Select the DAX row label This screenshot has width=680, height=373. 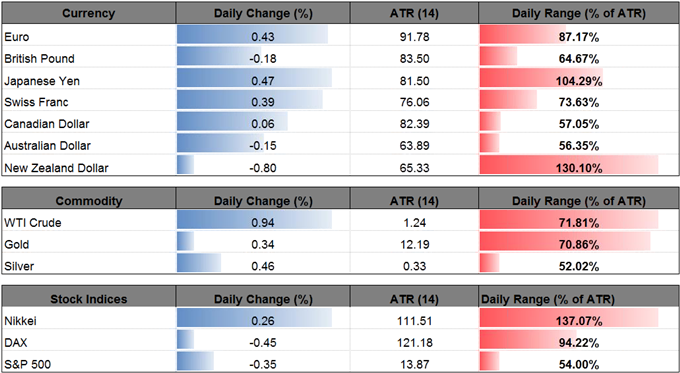pyautogui.click(x=16, y=343)
